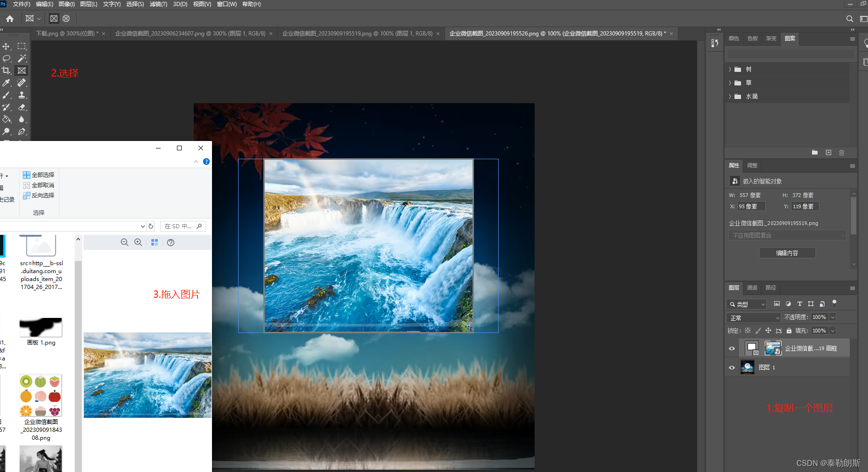Select the History Brush tool

click(x=6, y=107)
